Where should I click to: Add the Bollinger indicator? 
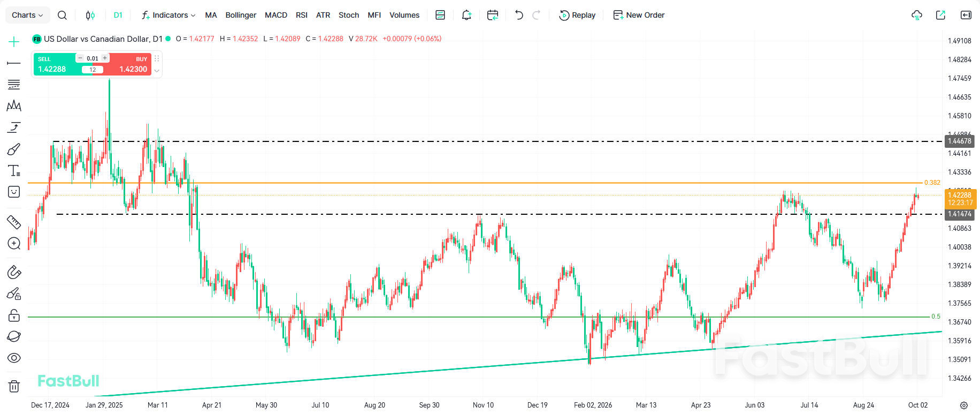(x=241, y=15)
